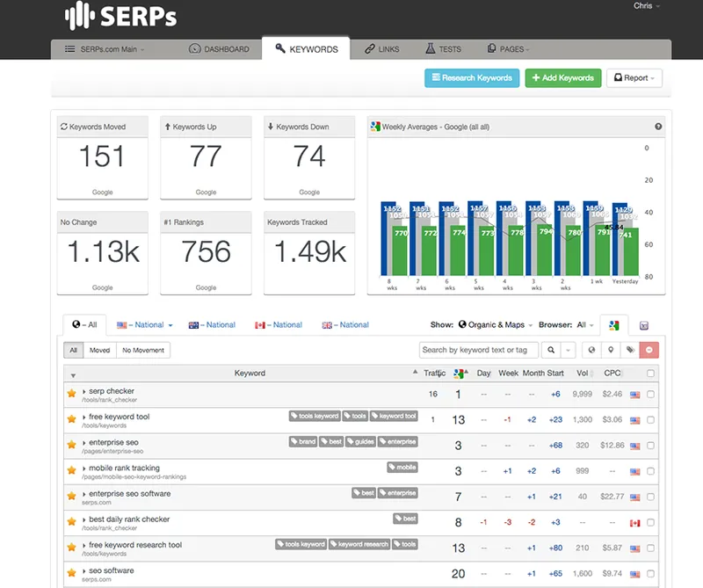Select the Canada flag National tab
Image resolution: width=703 pixels, height=588 pixels.
click(279, 324)
